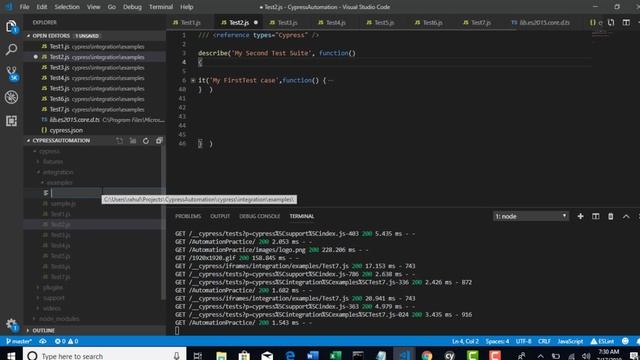Open the errors and warnings counter
This screenshot has width=640, height=360.
click(66, 341)
